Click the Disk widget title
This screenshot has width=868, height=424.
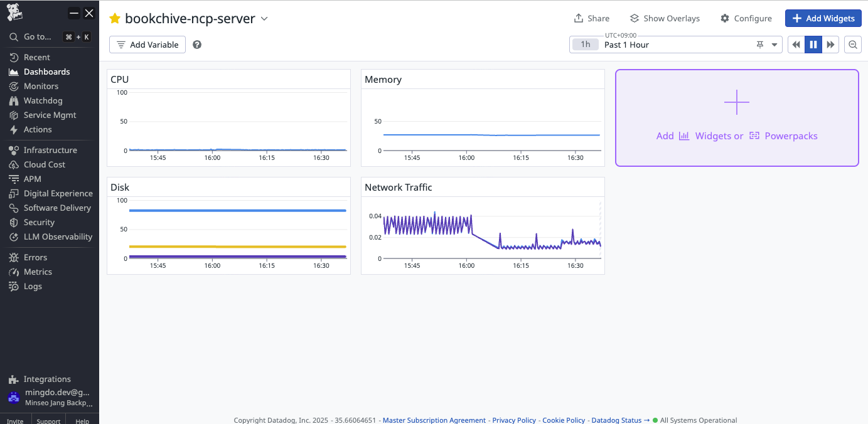(x=120, y=188)
